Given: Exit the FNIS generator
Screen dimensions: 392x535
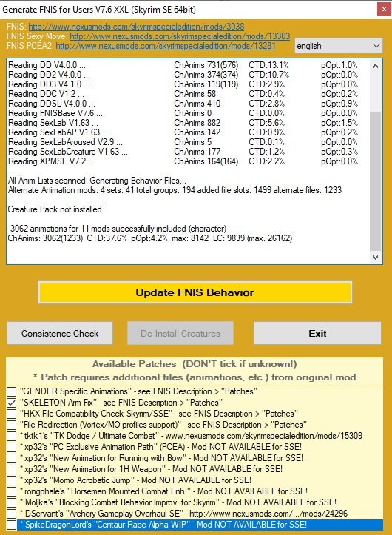Looking at the screenshot, I should [x=317, y=333].
